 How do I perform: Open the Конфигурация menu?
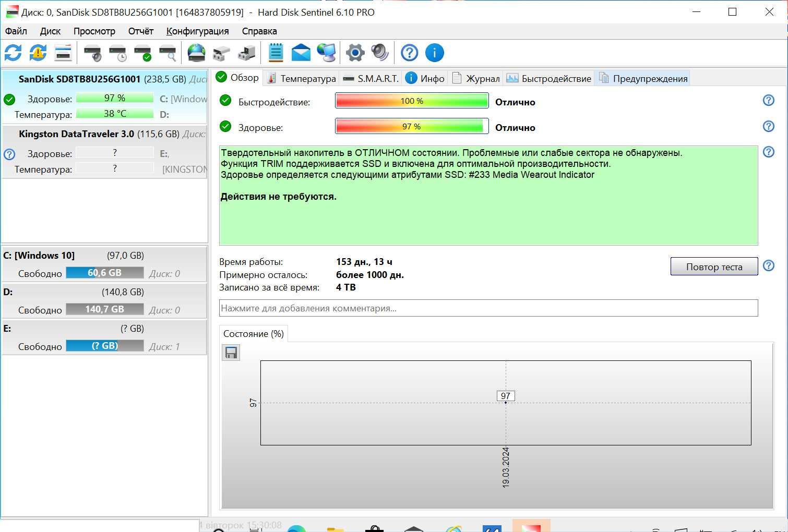coord(197,31)
